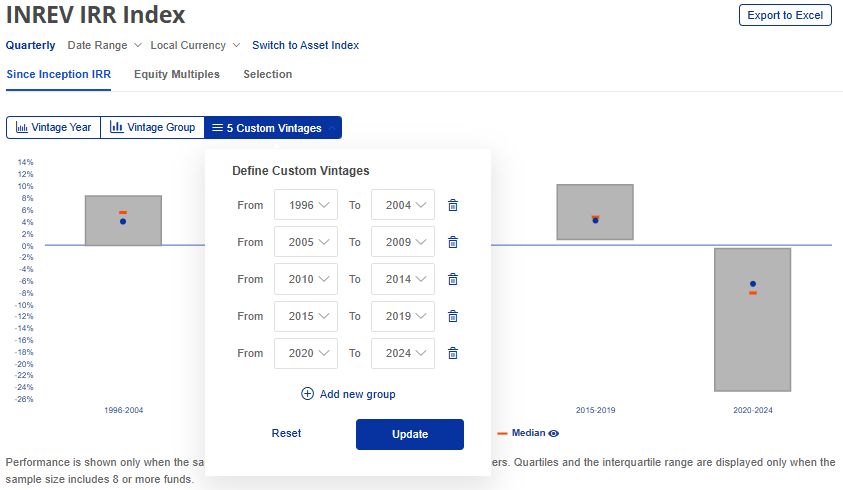Click the 2015-2019 axis label
The height and width of the screenshot is (490, 843).
595,410
